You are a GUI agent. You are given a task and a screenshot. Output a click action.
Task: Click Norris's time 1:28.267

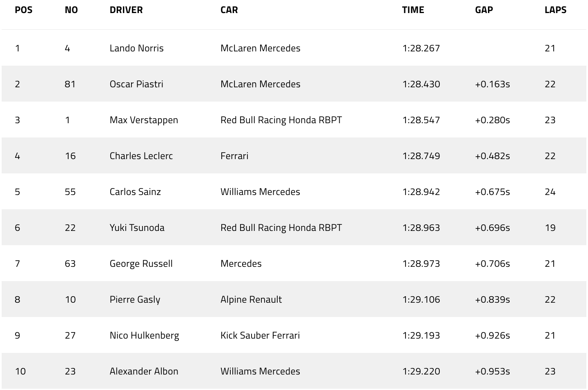coord(421,48)
